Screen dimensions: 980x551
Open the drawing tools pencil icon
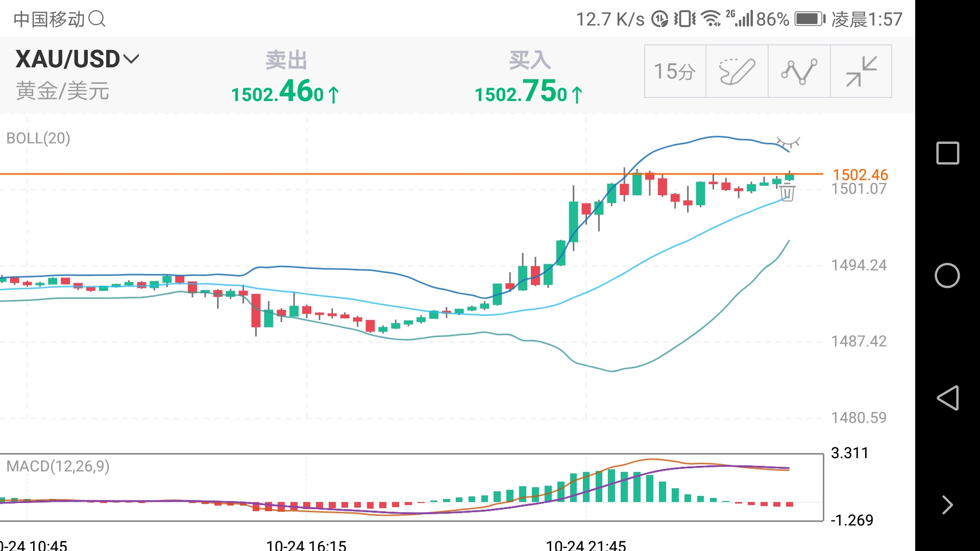point(737,71)
